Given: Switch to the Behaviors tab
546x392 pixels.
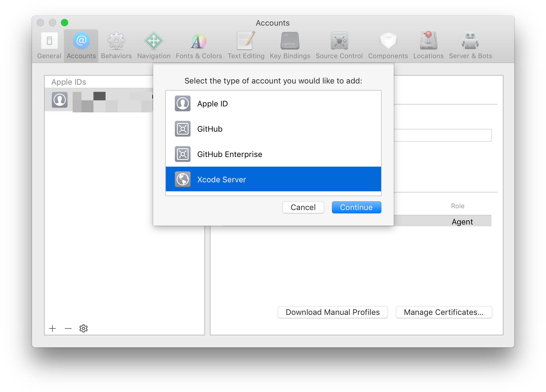Looking at the screenshot, I should coord(116,45).
